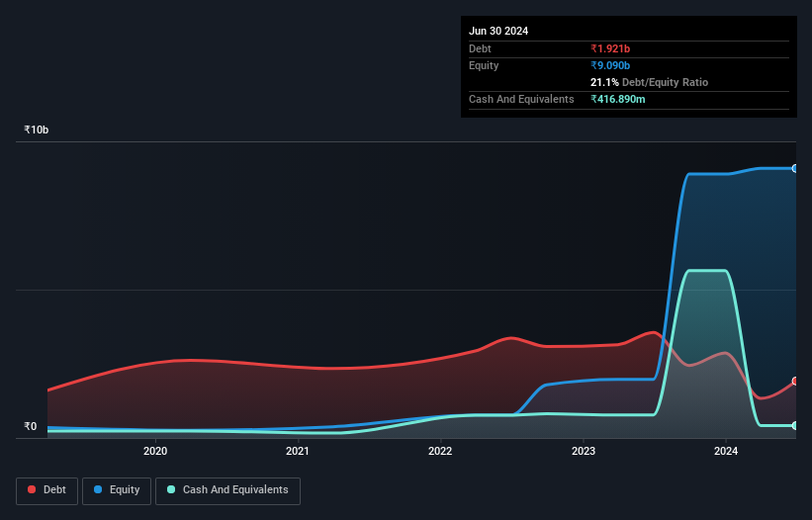812x520 pixels.
Task: Click the 2021 x-axis label
Action: [298, 451]
